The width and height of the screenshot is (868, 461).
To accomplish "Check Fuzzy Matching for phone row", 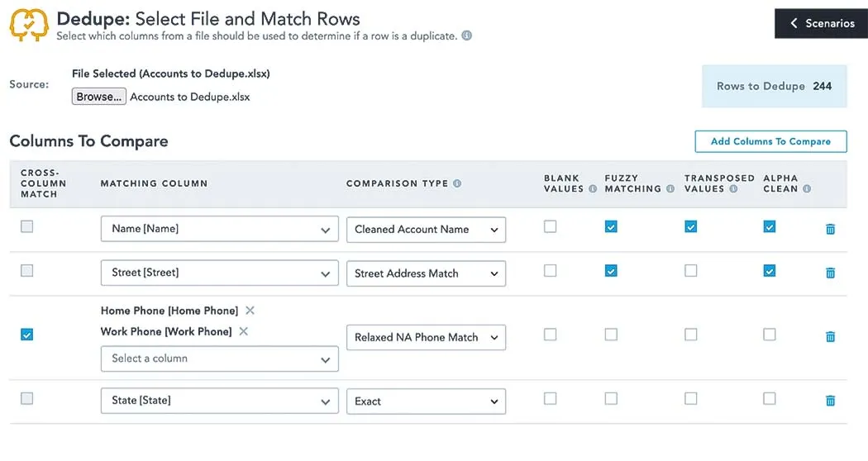I will click(x=611, y=335).
